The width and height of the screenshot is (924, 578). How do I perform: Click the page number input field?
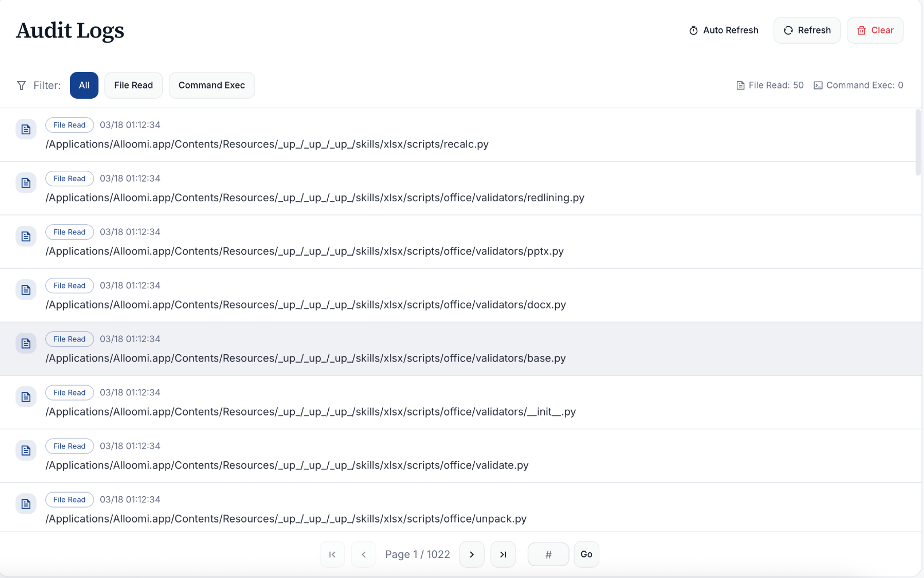[548, 554]
